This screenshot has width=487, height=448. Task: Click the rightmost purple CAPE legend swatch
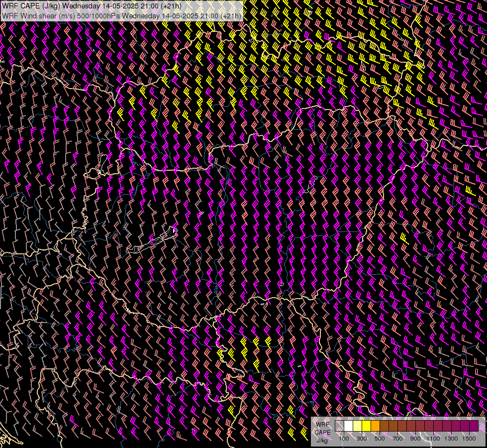pyautogui.click(x=474, y=426)
